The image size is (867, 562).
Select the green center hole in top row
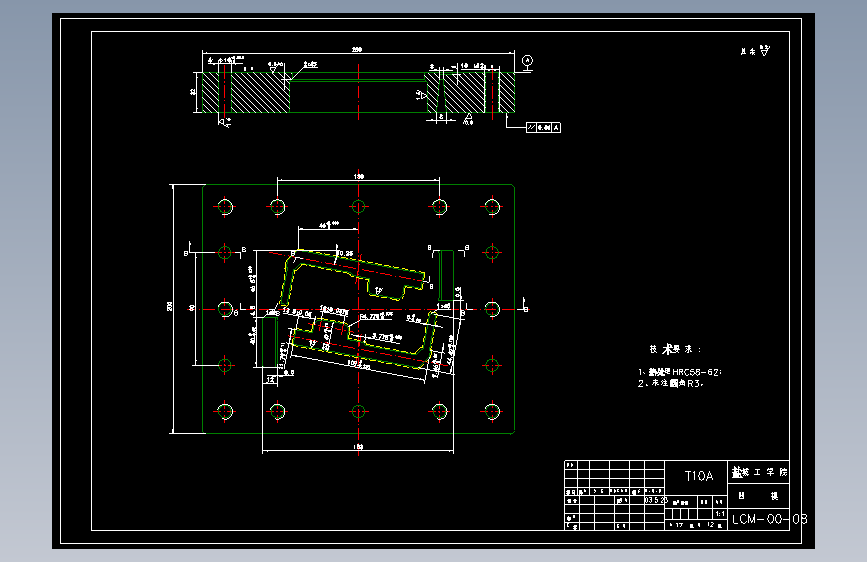pos(358,207)
